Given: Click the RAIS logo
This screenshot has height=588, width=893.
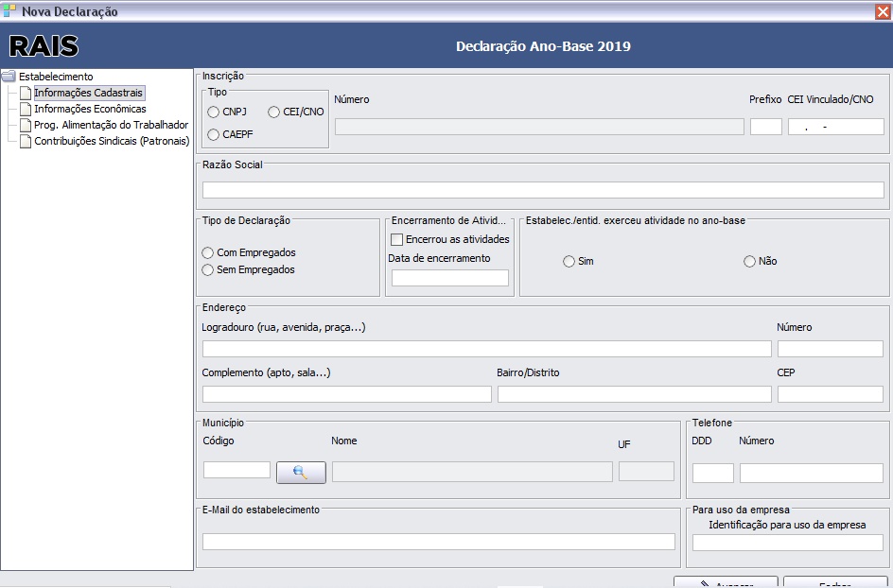Looking at the screenshot, I should click(x=43, y=44).
